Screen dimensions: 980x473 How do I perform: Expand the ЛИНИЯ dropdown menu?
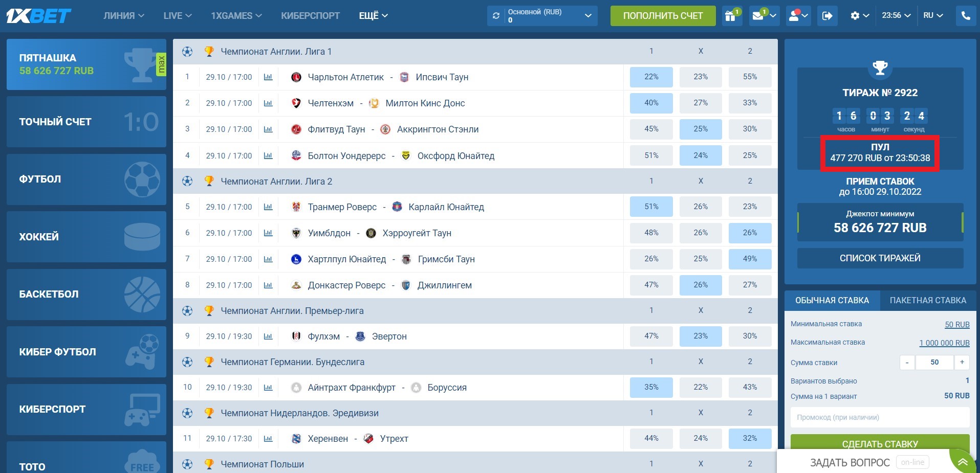pyautogui.click(x=124, y=16)
